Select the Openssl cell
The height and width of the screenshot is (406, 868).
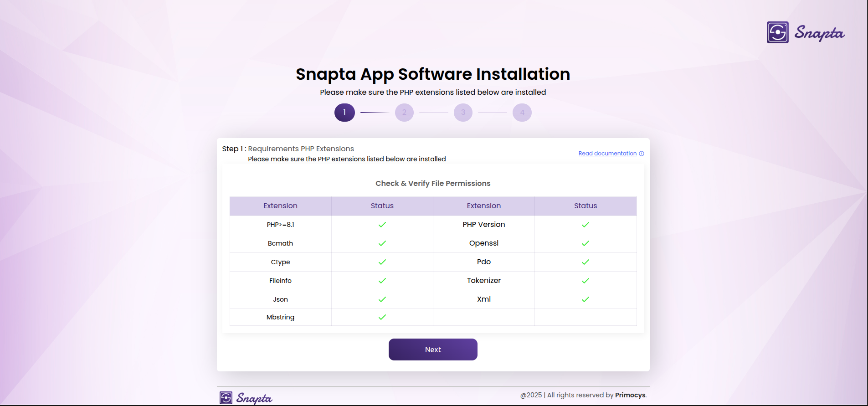tap(484, 243)
